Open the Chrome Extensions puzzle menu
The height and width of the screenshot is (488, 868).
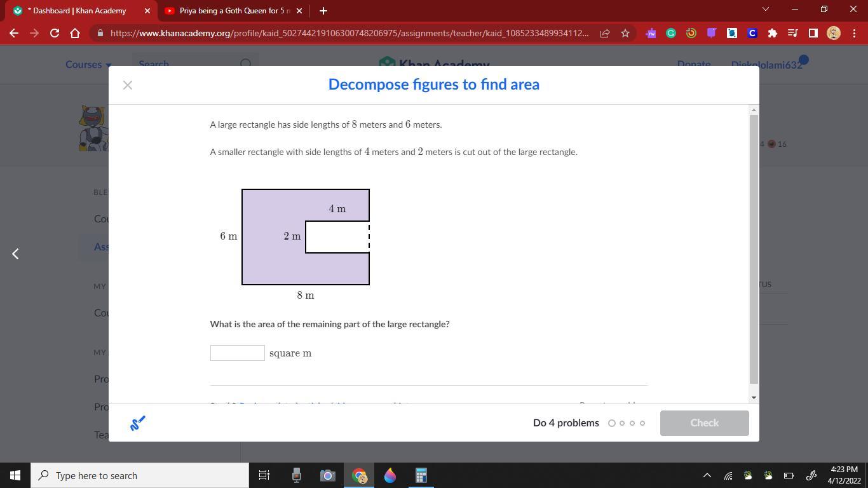772,33
